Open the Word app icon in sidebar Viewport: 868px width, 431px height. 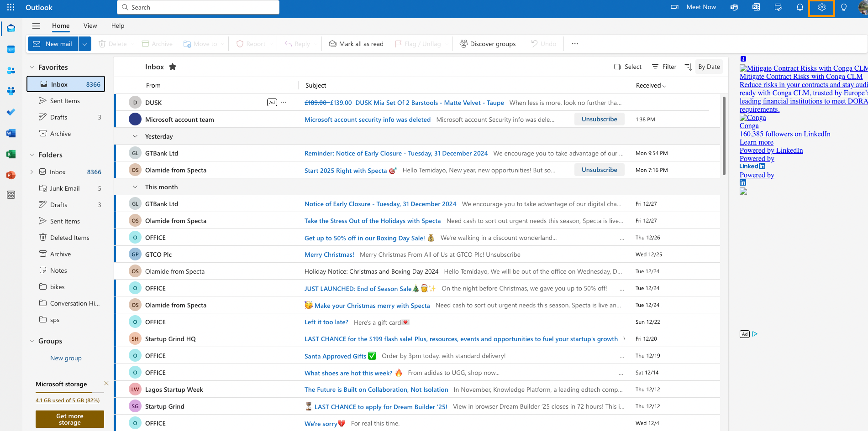tap(11, 133)
